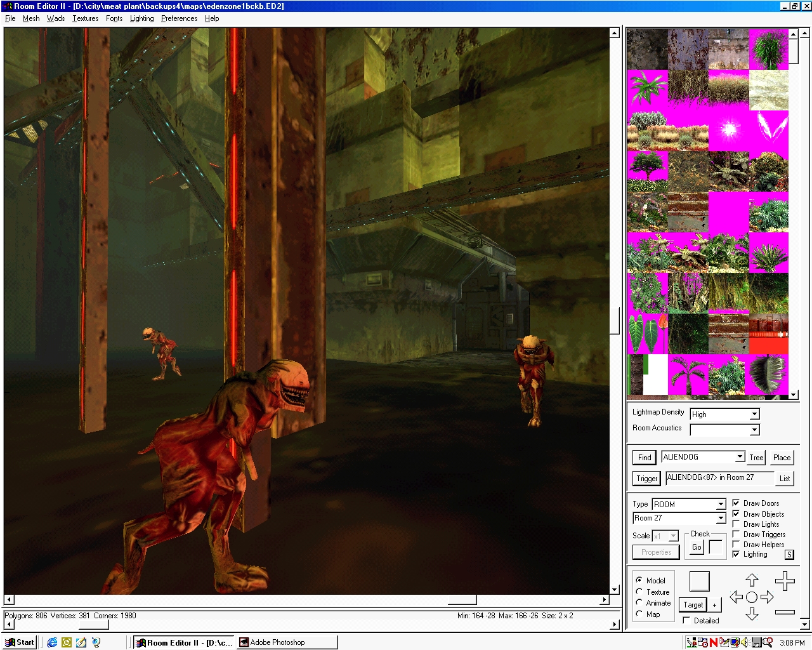This screenshot has width=812, height=650.
Task: Click the center circle navigation icon
Action: click(x=752, y=597)
